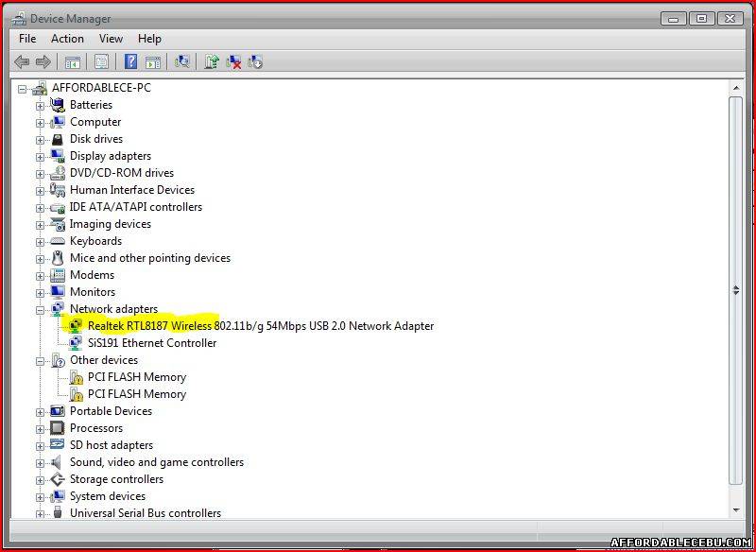The image size is (756, 552).
Task: Click the Sound, video and game controllers icon
Action: pos(57,462)
